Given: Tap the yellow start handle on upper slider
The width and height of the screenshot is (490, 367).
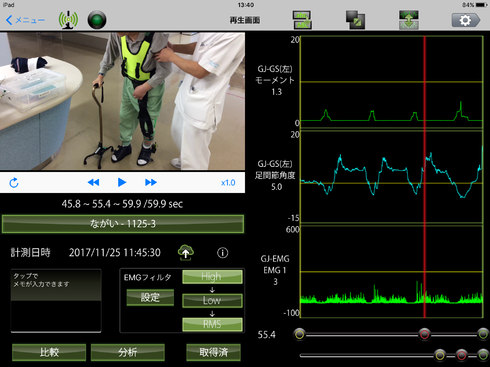Looking at the screenshot, I should click(300, 334).
